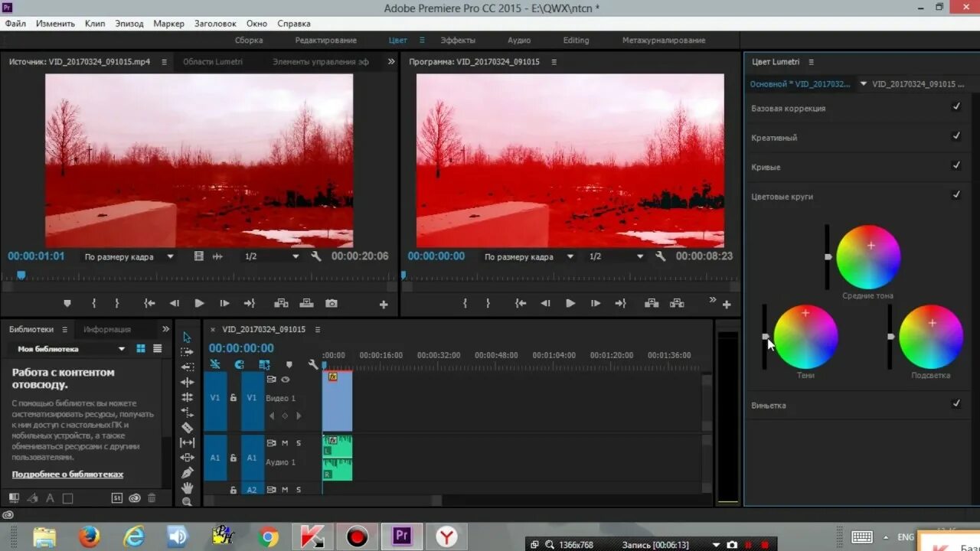Image resolution: width=980 pixels, height=551 pixels.
Task: Click Overwrite button in Source monitor
Action: [x=306, y=304]
